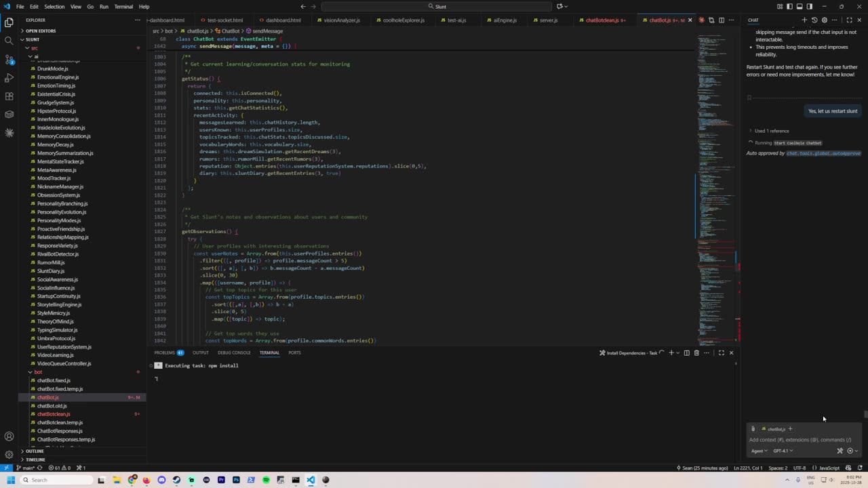
Task: Start a new chat with plus icon
Action: point(804,20)
